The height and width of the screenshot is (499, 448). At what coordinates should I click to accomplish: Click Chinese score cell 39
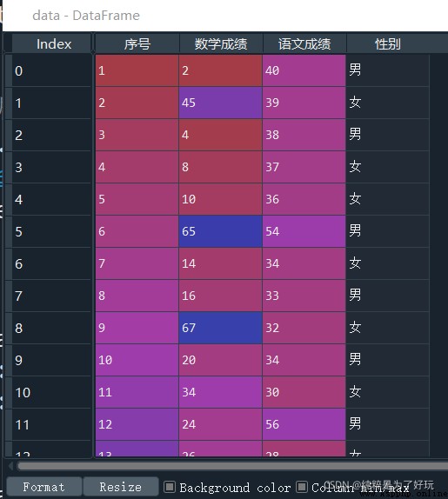(304, 103)
